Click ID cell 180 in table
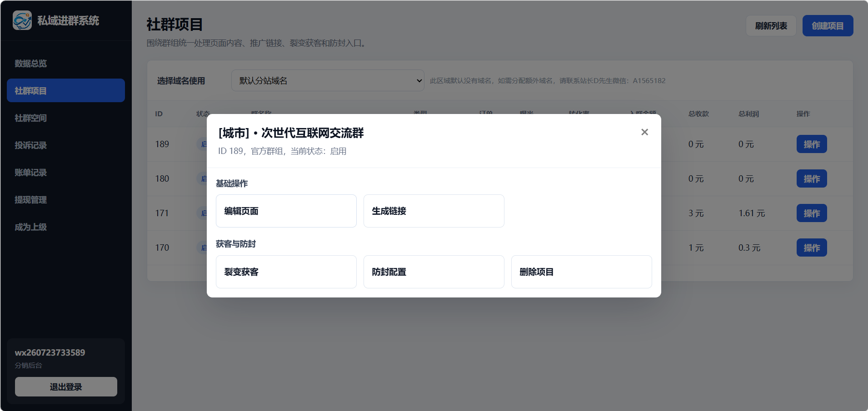 pos(162,178)
